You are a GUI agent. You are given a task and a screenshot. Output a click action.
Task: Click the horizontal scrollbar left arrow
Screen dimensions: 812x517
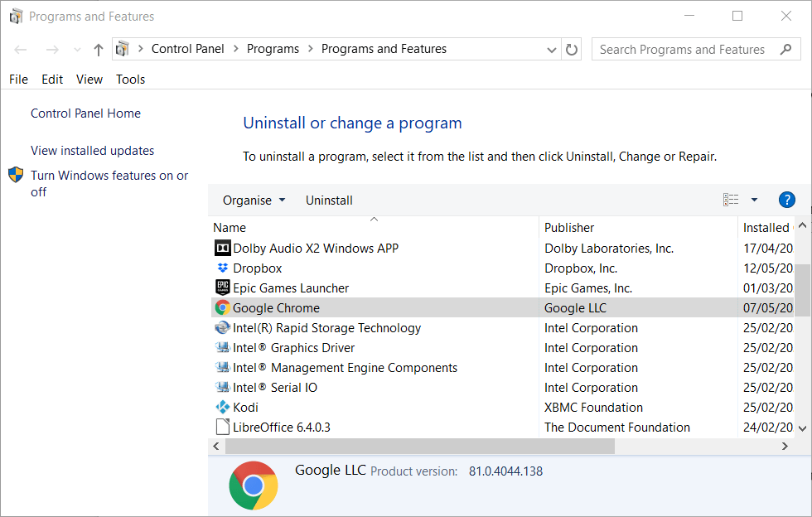[216, 446]
